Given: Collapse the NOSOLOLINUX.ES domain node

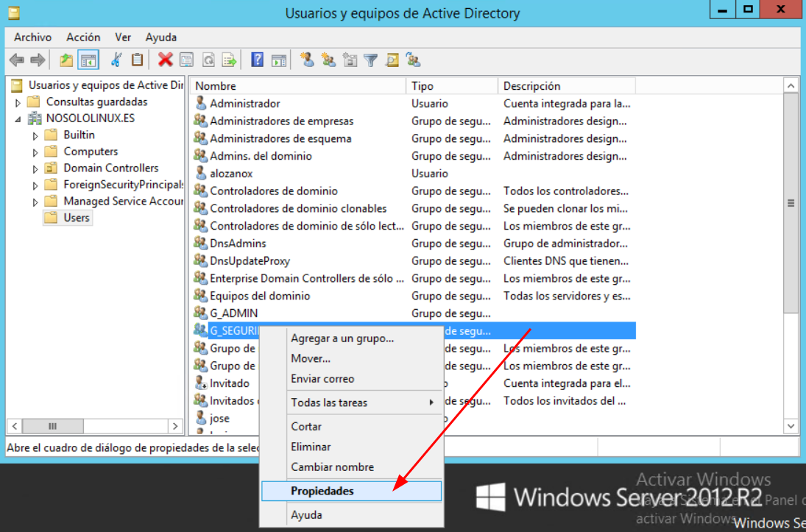Looking at the screenshot, I should [x=18, y=118].
